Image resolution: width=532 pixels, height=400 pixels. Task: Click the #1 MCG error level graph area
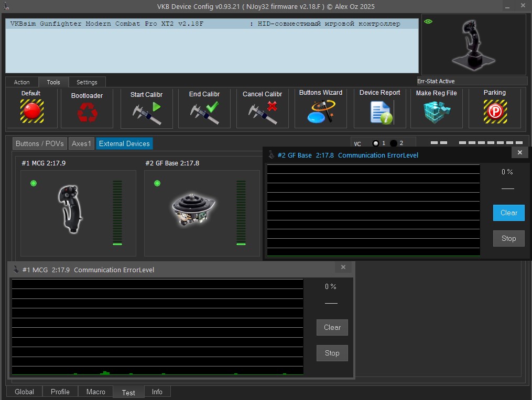(x=158, y=327)
